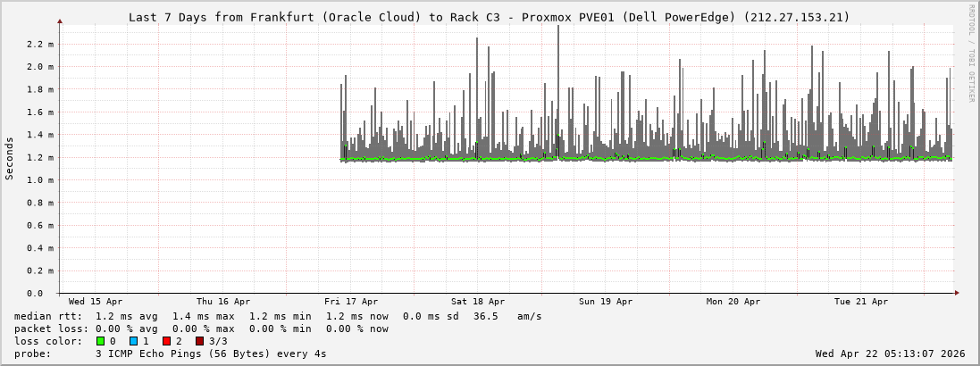
Task: Click the Thu 16 Apr axis label
Action: 223,302
